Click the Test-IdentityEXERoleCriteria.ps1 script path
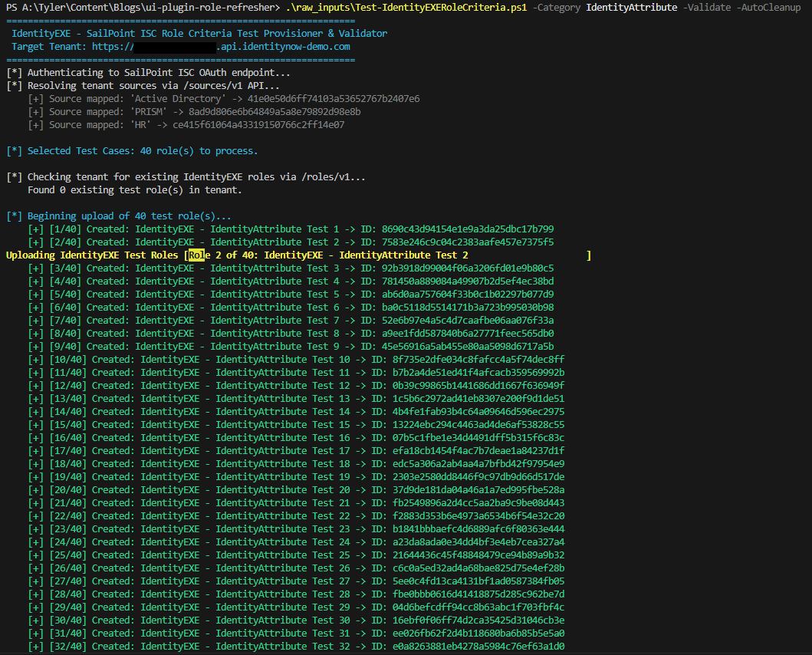 [406, 8]
